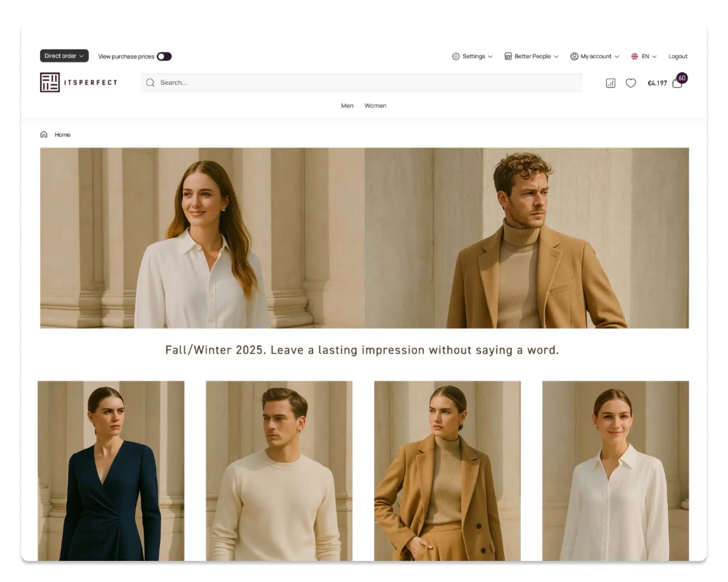Viewport: 728px width, 582px height.
Task: Click into the Search input field
Action: (364, 83)
